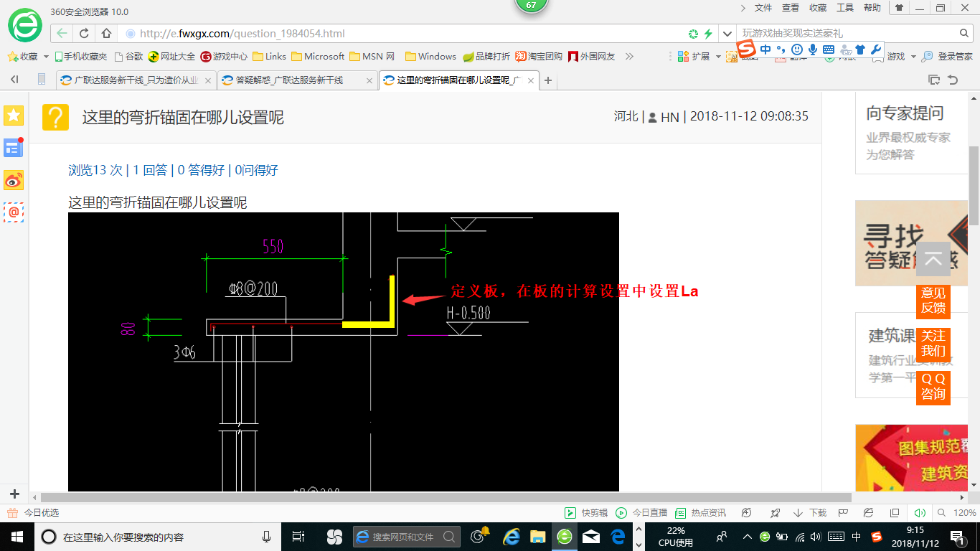Image resolution: width=980 pixels, height=551 pixels.
Task: Open 下载 downloads in the status bar
Action: click(x=810, y=513)
